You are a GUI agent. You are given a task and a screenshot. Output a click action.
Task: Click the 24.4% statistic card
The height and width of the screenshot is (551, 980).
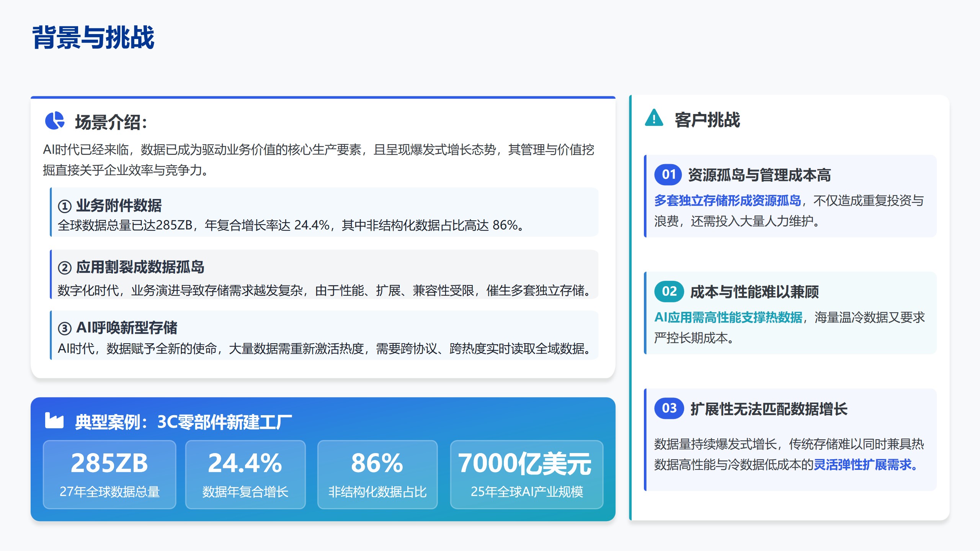(245, 474)
